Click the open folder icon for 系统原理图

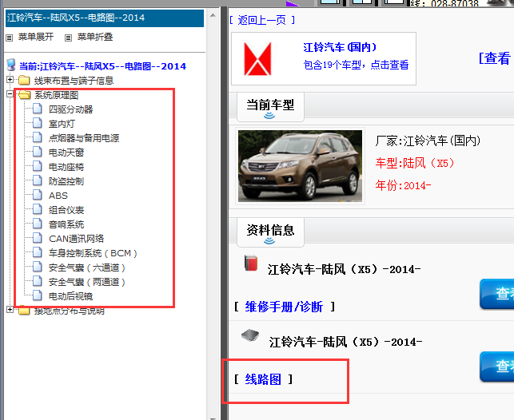(24, 95)
